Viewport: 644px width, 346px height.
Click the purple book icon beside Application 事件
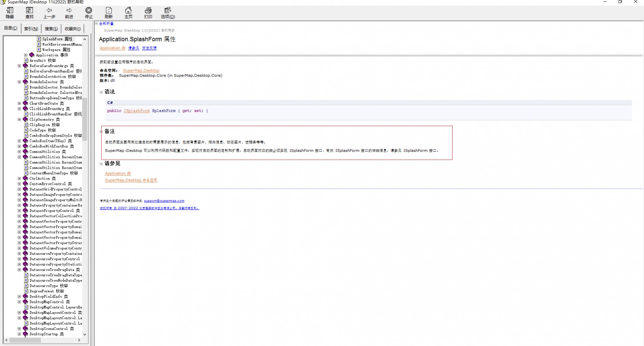[x=32, y=55]
